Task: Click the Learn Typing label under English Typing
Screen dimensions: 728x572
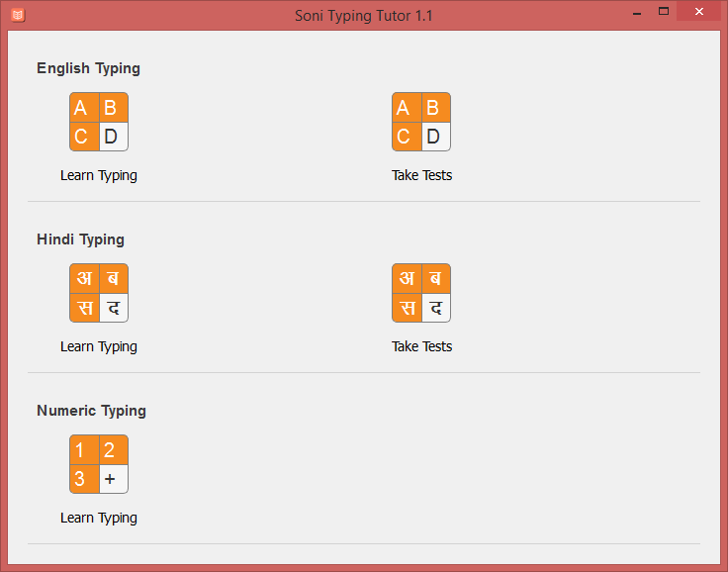Action: tap(99, 175)
